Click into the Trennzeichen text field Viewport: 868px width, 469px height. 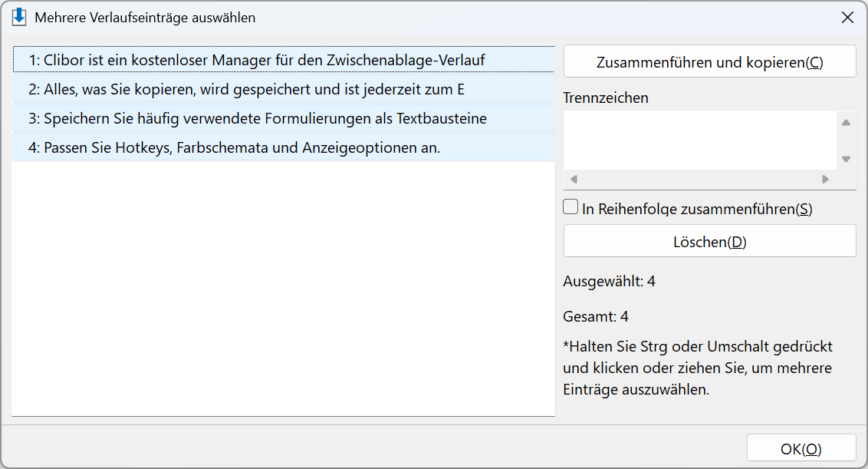pos(700,140)
